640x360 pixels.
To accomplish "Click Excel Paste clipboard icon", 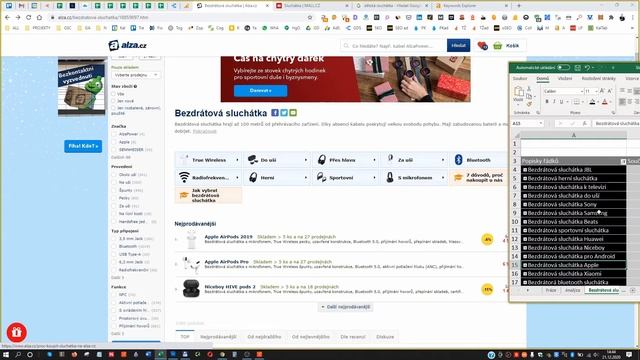I will [518, 91].
